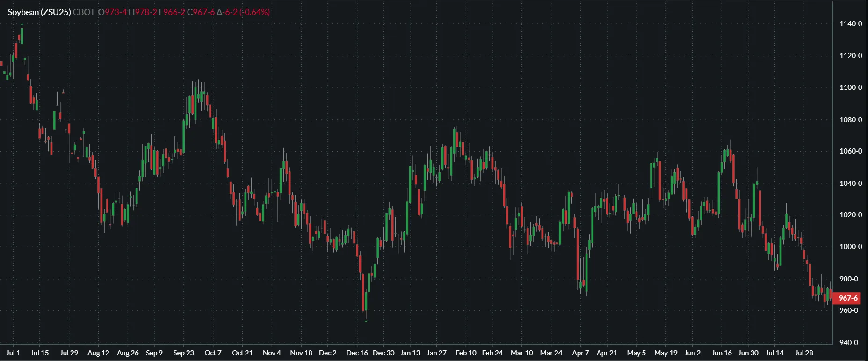This screenshot has height=361, width=868.
Task: Click the Soybean (ZSU25) symbol title
Action: pos(39,12)
